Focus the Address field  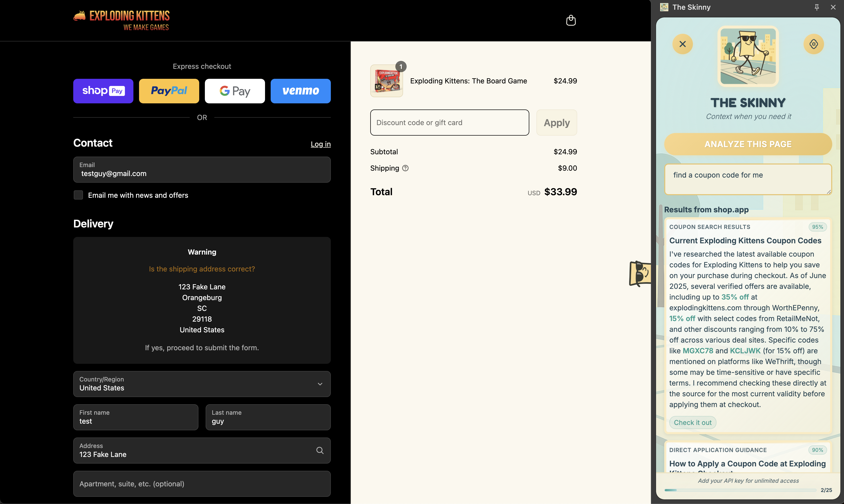tap(202, 450)
